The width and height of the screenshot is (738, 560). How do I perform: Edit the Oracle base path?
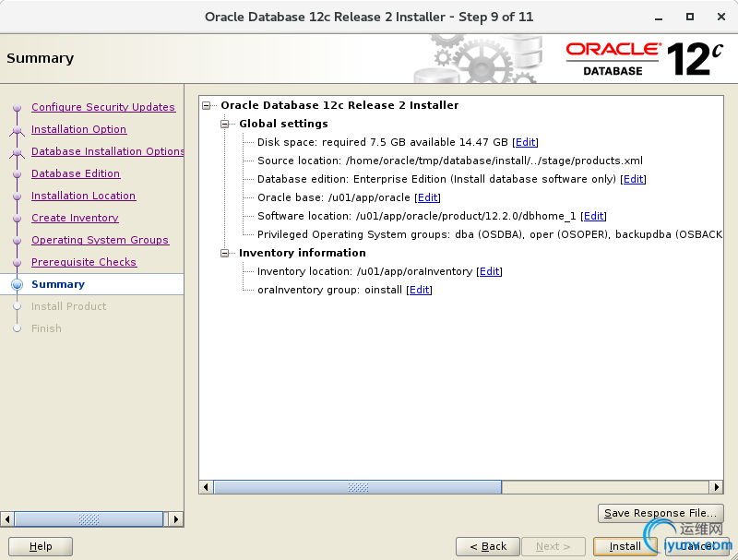427,197
